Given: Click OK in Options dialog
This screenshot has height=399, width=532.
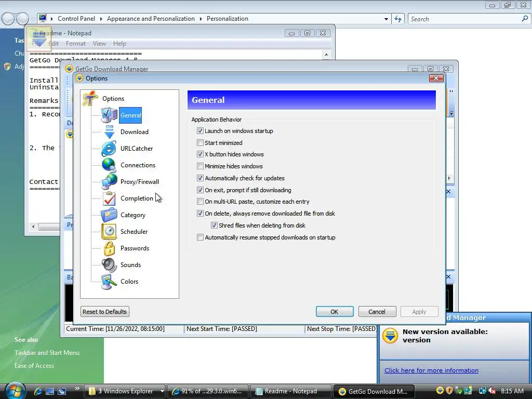Looking at the screenshot, I should (335, 312).
